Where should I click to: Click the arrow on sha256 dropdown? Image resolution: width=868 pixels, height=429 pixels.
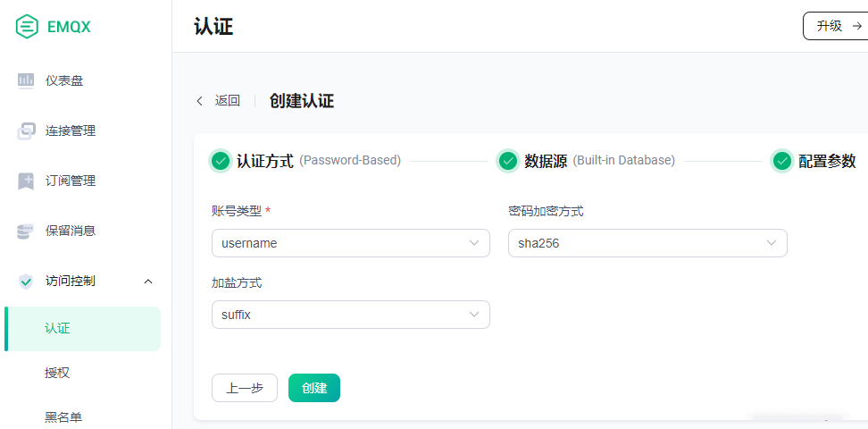pyautogui.click(x=772, y=243)
